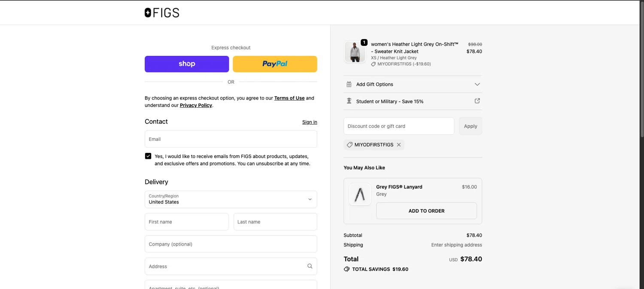Focus the Discount code or gift card field
Viewport: 644px width, 289px height.
click(x=399, y=126)
